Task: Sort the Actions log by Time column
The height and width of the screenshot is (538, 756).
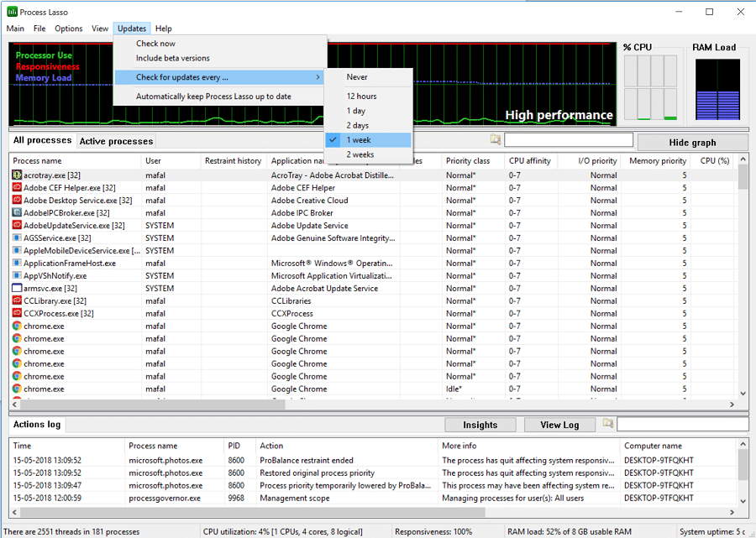Action: tap(66, 446)
